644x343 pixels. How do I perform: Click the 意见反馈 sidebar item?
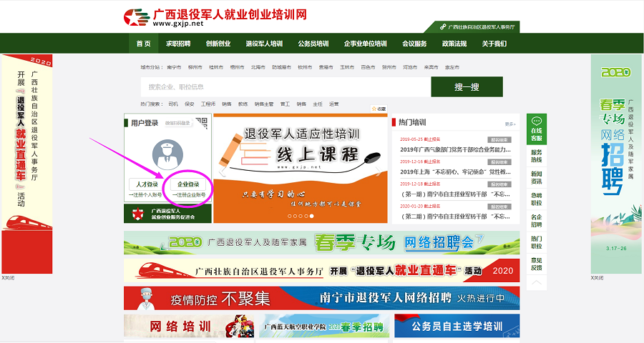pos(537,264)
